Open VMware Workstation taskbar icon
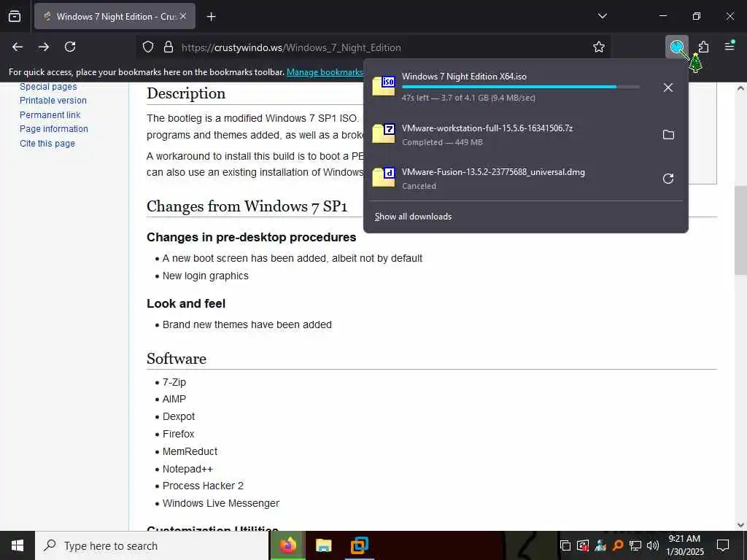 (359, 545)
